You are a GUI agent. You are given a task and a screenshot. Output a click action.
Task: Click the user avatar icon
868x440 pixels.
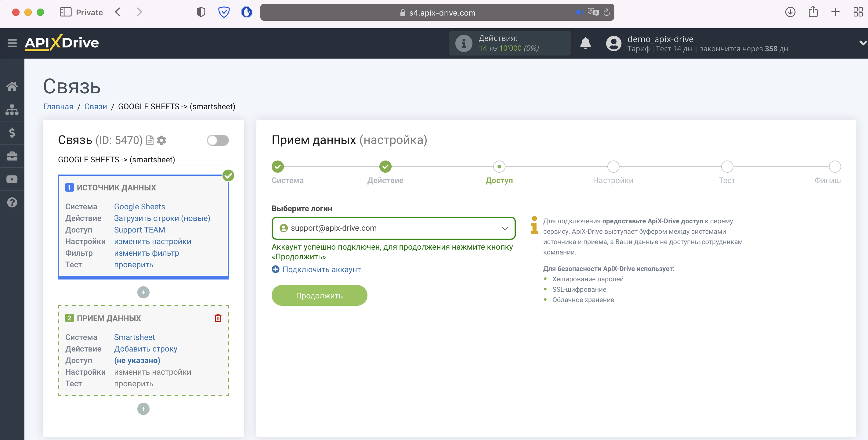coord(613,43)
